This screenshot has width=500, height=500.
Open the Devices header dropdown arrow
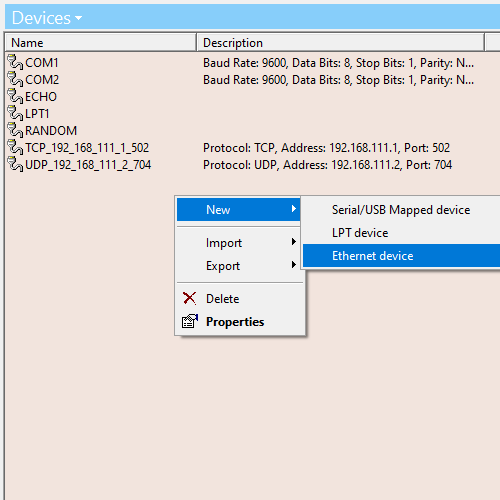click(x=78, y=18)
